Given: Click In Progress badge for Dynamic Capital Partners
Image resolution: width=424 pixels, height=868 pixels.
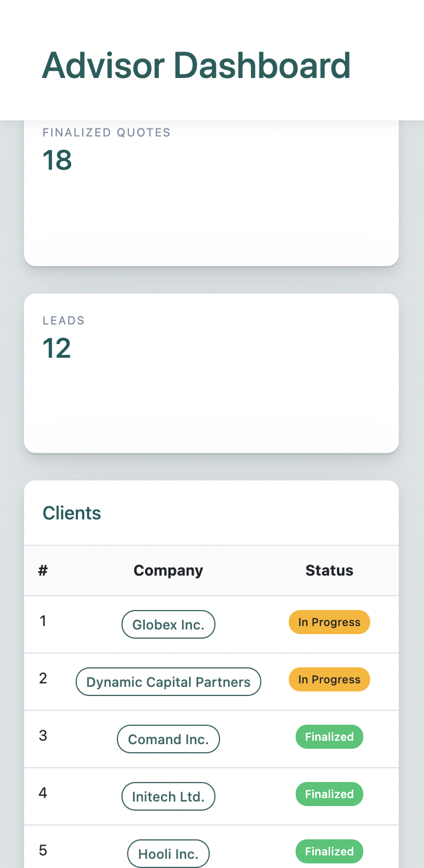Looking at the screenshot, I should 329,679.
